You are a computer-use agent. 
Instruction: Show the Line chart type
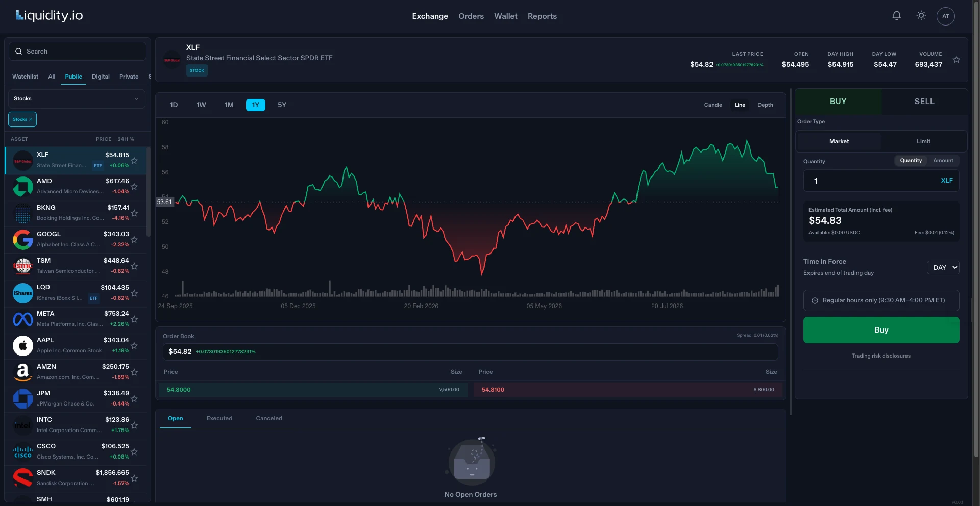pyautogui.click(x=740, y=105)
